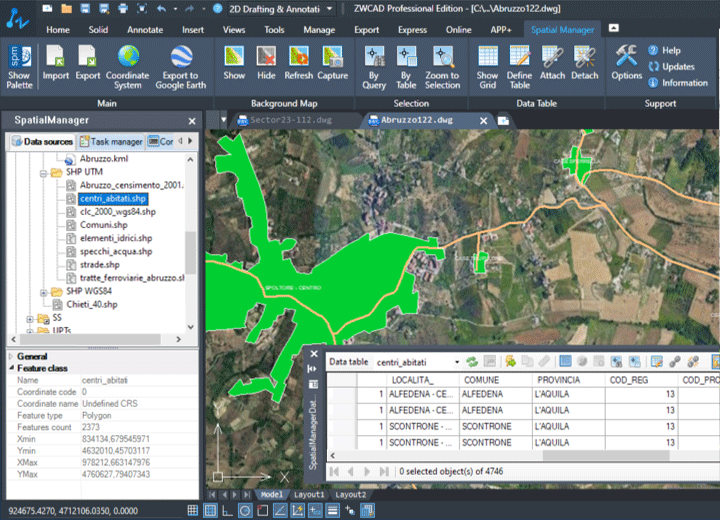Open the Express ribbon tab
The height and width of the screenshot is (520, 720).
pos(412,30)
